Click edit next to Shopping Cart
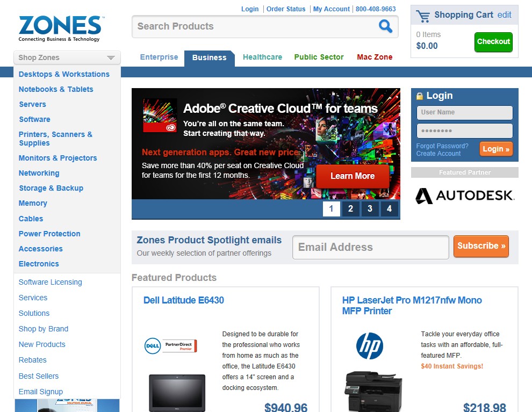This screenshot has width=532, height=412. pos(504,15)
